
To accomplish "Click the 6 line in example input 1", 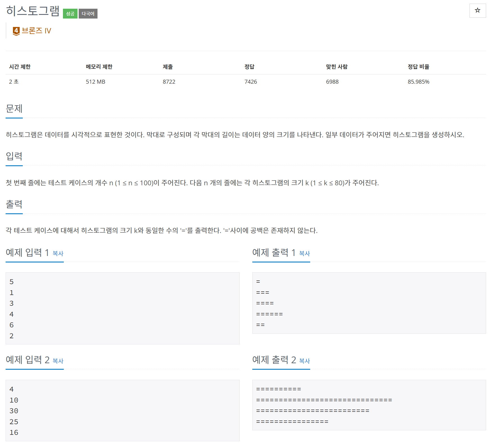I will point(12,325).
